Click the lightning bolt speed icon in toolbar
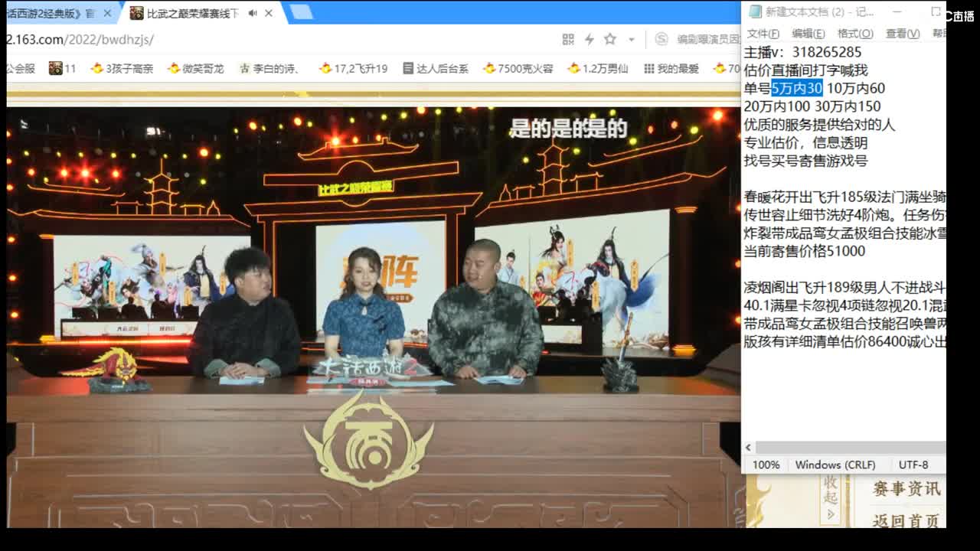Viewport: 980px width, 551px height. [x=590, y=39]
